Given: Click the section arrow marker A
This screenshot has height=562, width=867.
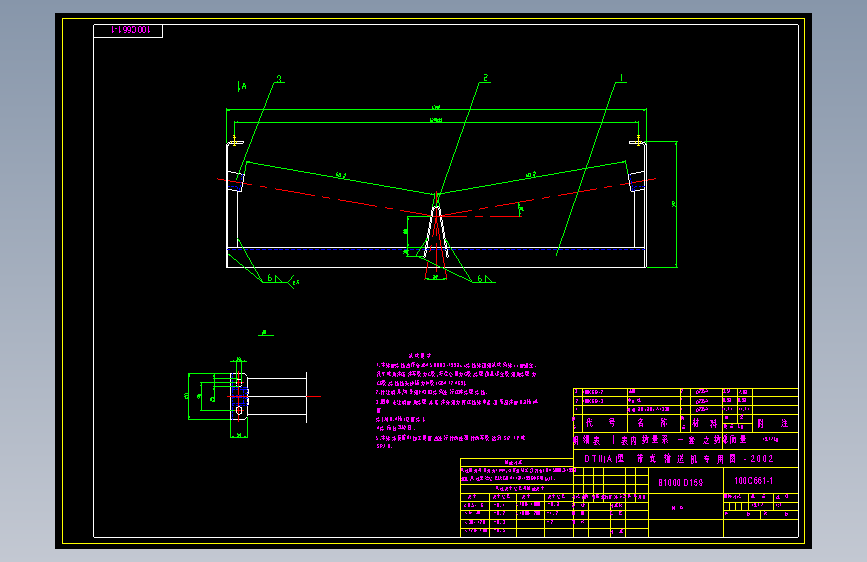Looking at the screenshot, I should pos(242,86).
